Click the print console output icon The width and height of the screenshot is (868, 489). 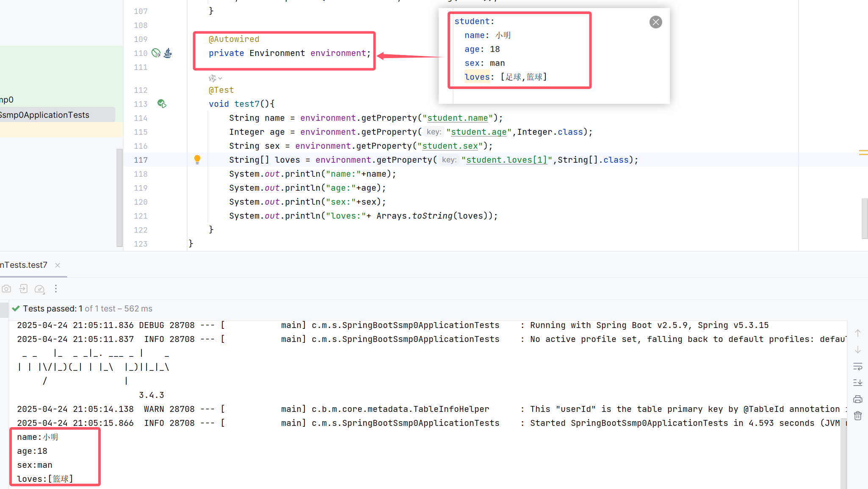(858, 399)
